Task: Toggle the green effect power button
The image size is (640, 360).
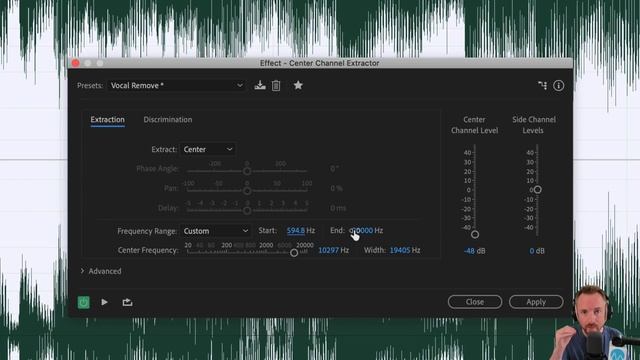Action: pos(84,302)
